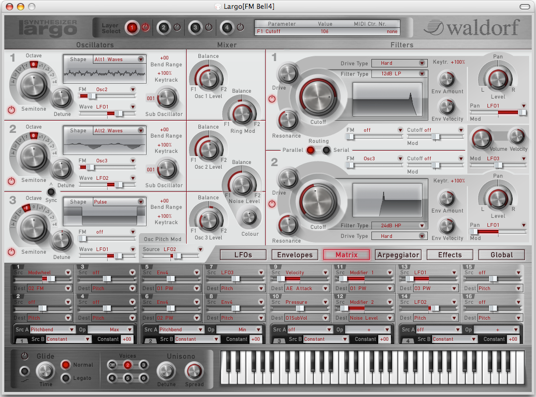
Task: Click the Noise Colour knob
Action: (249, 217)
